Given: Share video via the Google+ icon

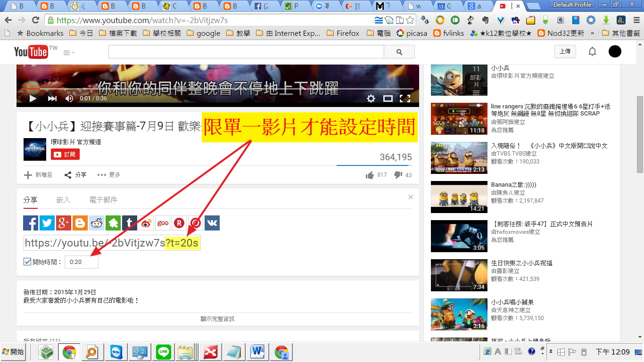Looking at the screenshot, I should click(64, 223).
